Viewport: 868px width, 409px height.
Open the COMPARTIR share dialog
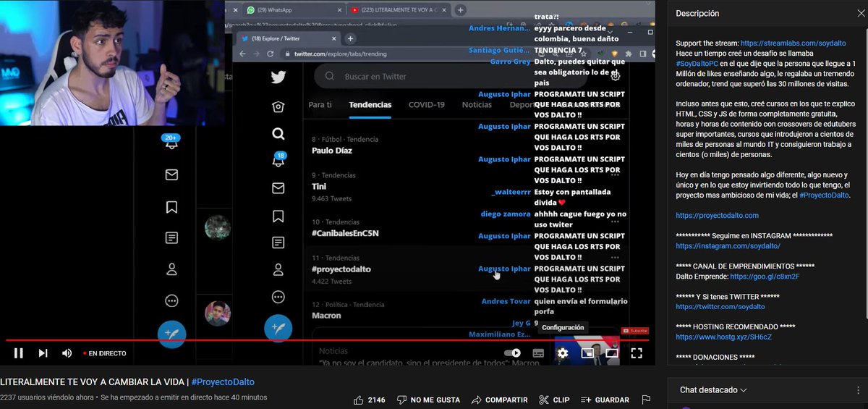point(499,400)
